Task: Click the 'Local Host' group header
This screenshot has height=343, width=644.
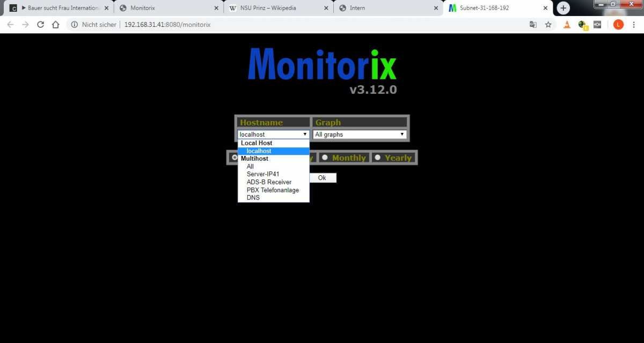Action: pyautogui.click(x=257, y=143)
